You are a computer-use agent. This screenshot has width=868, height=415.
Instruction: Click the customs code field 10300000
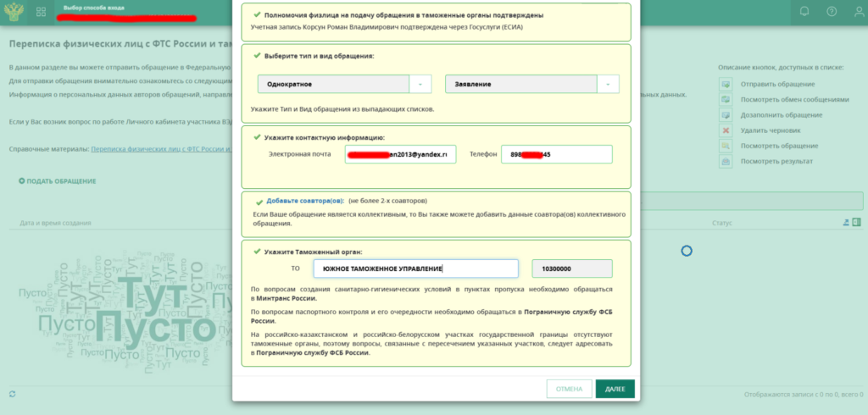[x=572, y=268]
